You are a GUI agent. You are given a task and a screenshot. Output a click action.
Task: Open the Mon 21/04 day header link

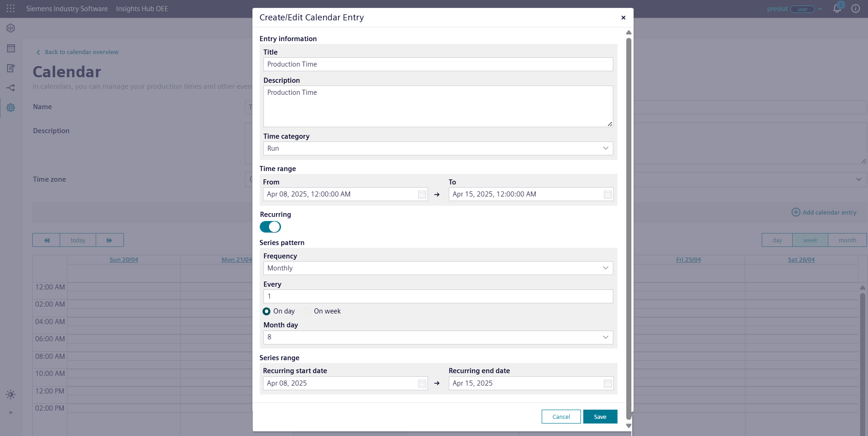237,260
